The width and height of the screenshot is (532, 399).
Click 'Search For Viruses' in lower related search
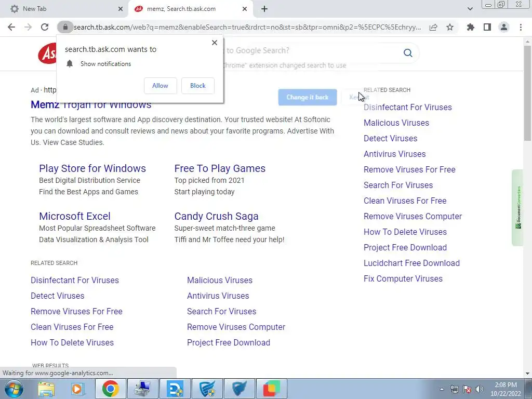coord(221,312)
